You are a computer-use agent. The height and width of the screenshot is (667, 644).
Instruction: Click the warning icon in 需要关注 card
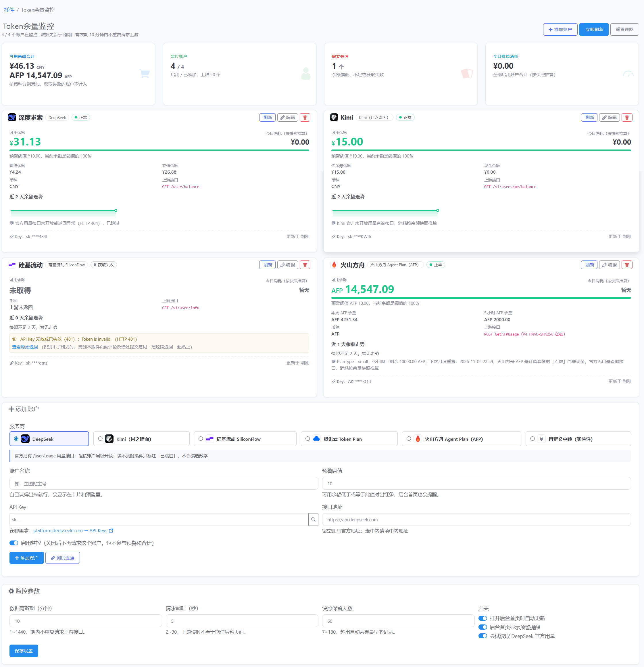[x=467, y=73]
